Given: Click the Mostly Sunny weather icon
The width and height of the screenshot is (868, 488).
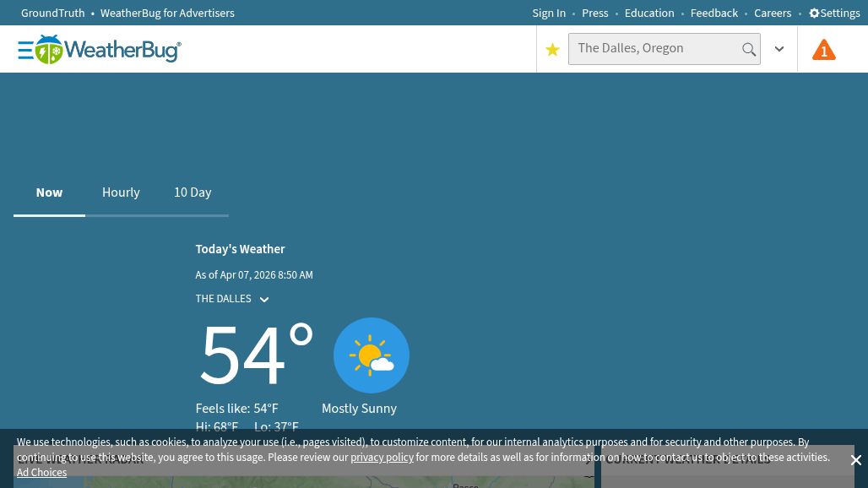Looking at the screenshot, I should tap(371, 355).
